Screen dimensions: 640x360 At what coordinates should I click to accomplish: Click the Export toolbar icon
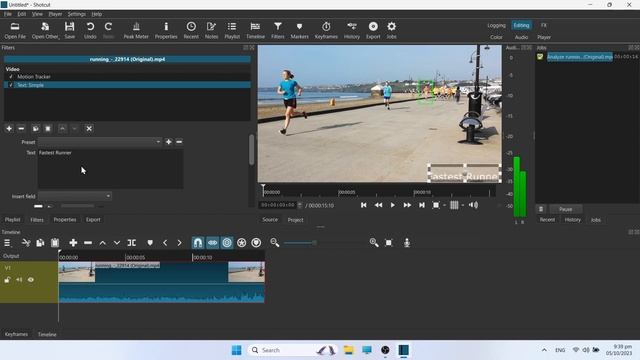(373, 31)
